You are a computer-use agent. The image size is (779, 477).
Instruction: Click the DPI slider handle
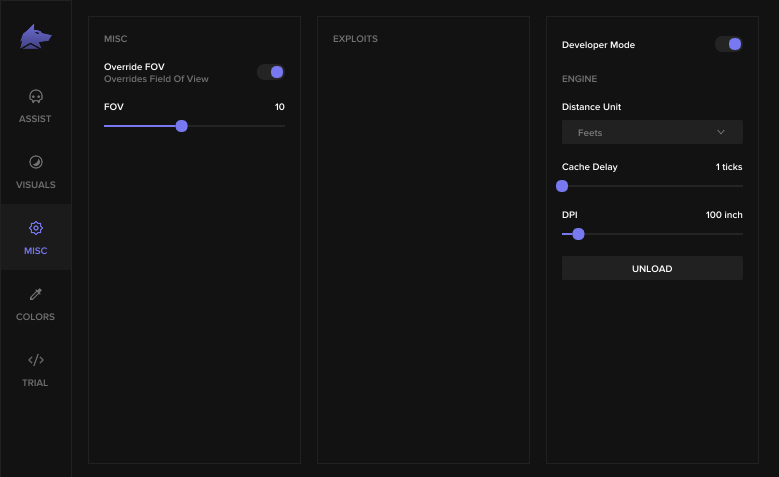click(x=578, y=234)
